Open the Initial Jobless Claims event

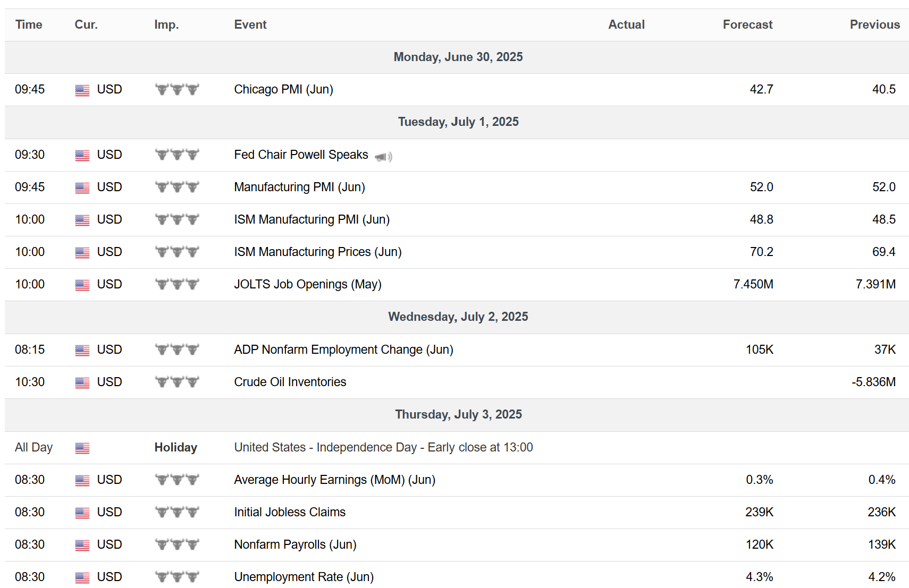point(290,512)
